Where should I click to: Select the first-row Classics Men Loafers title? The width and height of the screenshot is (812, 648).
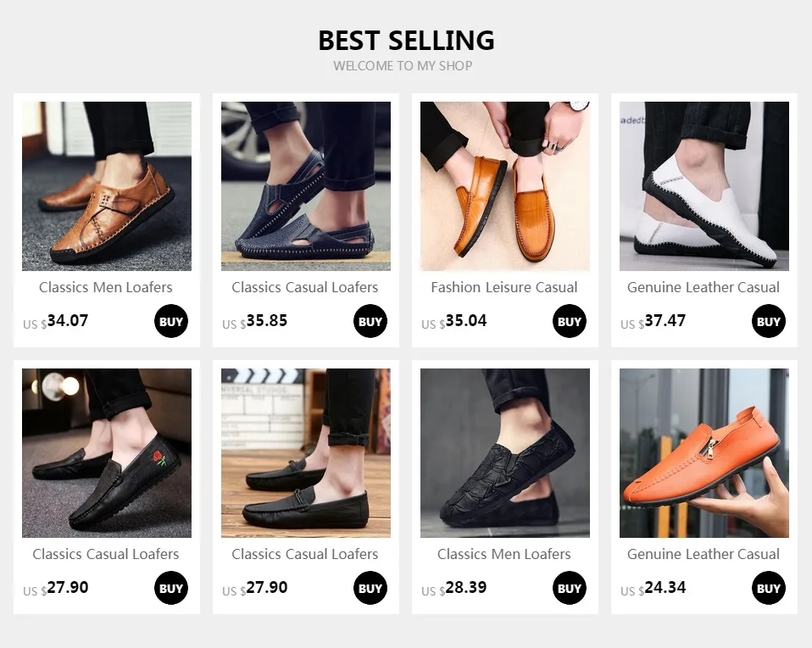pos(106,287)
